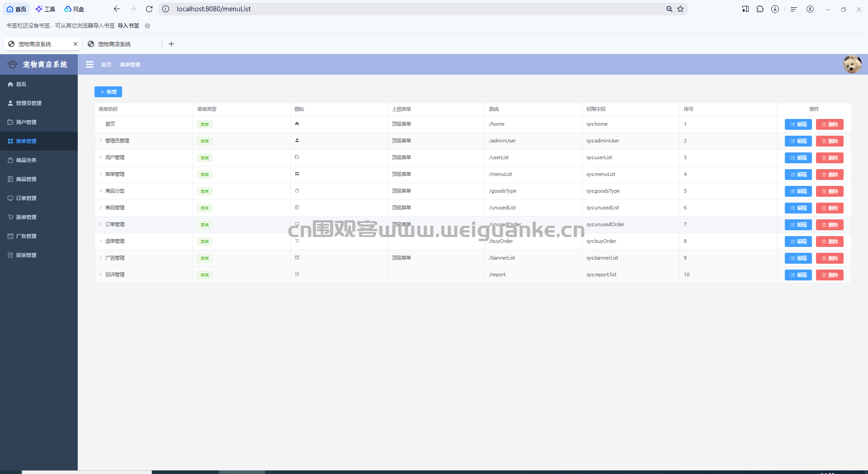Expand the 商品管理 table row
The height and width of the screenshot is (474, 868).
tap(100, 208)
